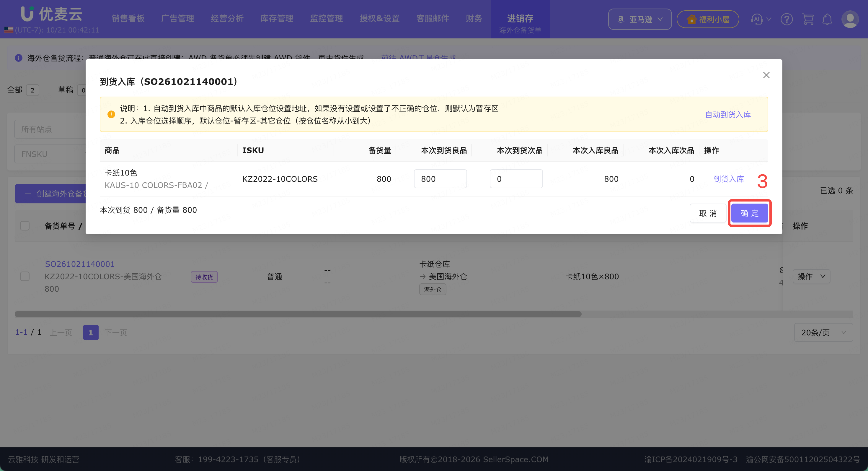This screenshot has width=868, height=471.
Task: Open the 经营分析 menu
Action: point(227,19)
